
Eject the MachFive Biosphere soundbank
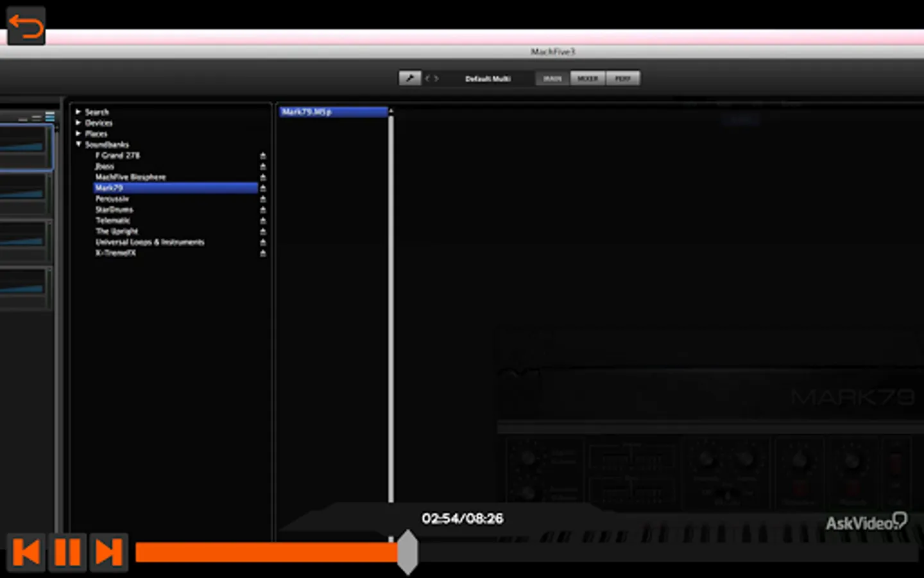262,177
